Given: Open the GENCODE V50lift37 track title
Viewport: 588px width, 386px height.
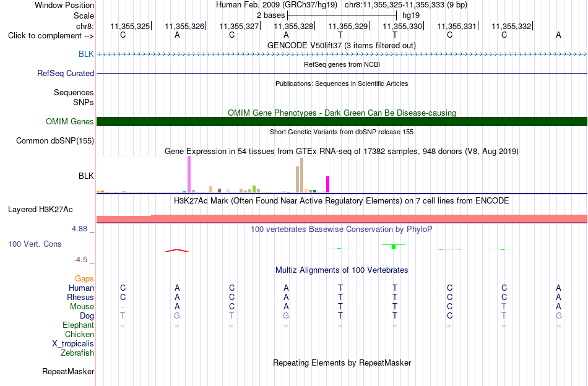Looking at the screenshot, I should point(342,45).
